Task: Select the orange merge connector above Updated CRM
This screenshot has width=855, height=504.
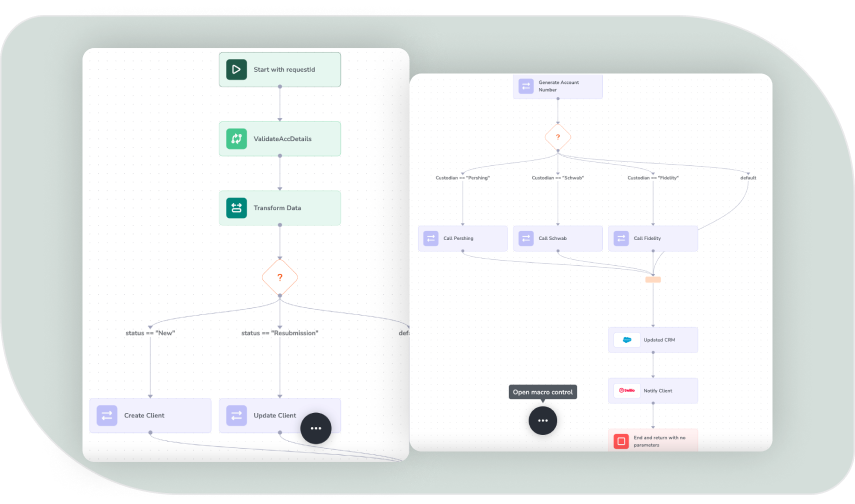Action: [653, 279]
